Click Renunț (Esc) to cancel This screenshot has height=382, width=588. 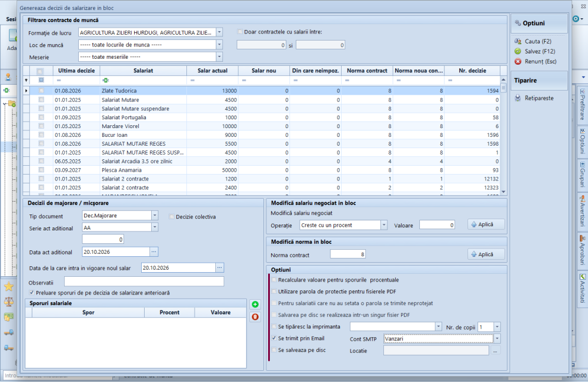pyautogui.click(x=536, y=62)
